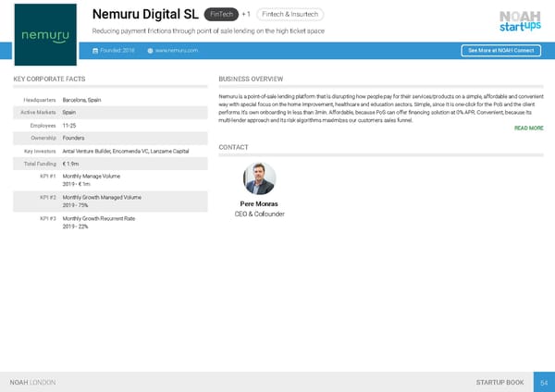Select the Pere Monras contact name
Screen dimensions: 555x392
coord(259,203)
